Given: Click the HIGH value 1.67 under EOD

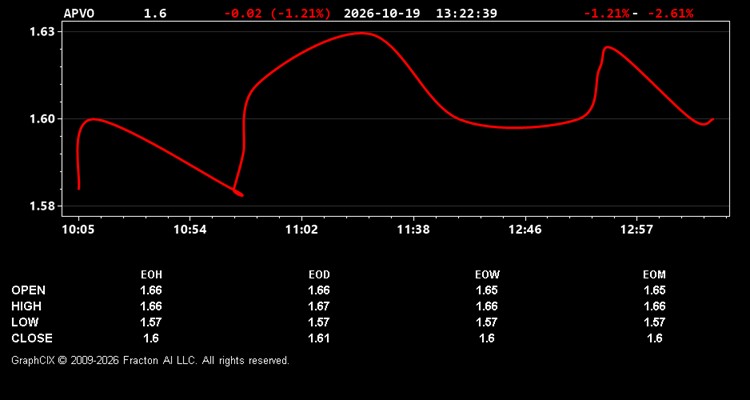Looking at the screenshot, I should (x=319, y=306).
